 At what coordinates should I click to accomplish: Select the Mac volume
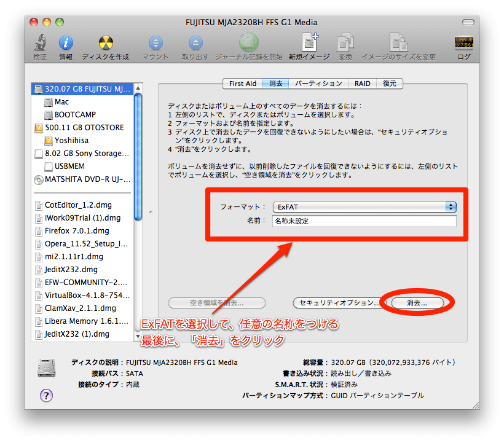82,102
